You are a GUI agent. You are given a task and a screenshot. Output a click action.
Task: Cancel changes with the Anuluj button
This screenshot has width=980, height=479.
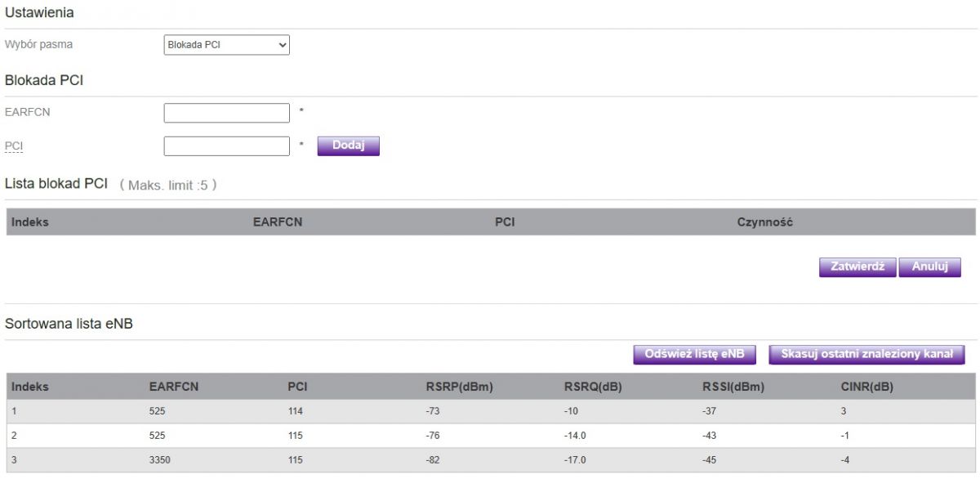pyautogui.click(x=930, y=267)
